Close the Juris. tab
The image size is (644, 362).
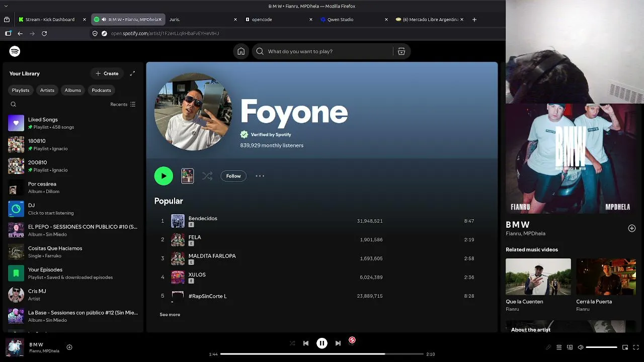(235, 20)
